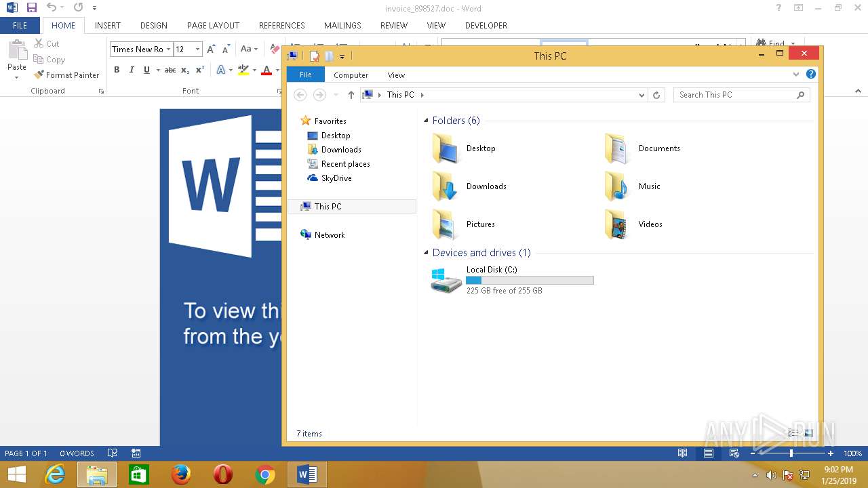Toggle superscript formatting
This screenshot has width=868, height=488.
coord(199,70)
